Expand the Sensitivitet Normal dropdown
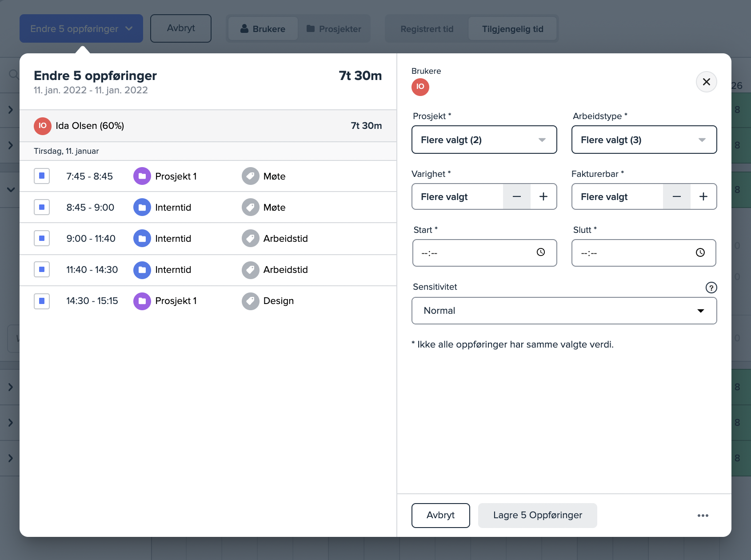Screen dimensions: 751x560 coord(564,311)
